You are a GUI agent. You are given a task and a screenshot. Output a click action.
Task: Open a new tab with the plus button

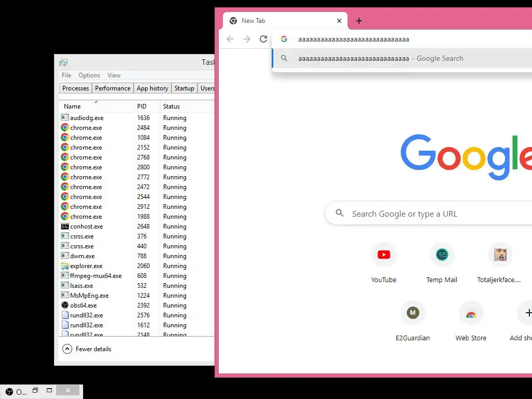point(359,21)
